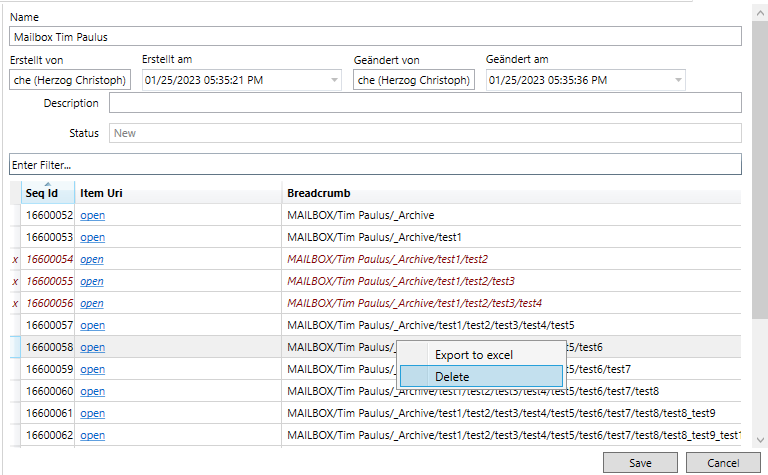The image size is (768, 475).
Task: Select Seq Id cell 16600052
Action: tap(49, 215)
